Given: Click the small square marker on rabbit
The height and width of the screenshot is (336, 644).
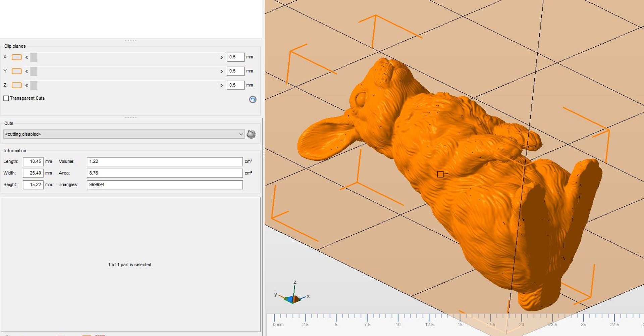Looking at the screenshot, I should 440,174.
